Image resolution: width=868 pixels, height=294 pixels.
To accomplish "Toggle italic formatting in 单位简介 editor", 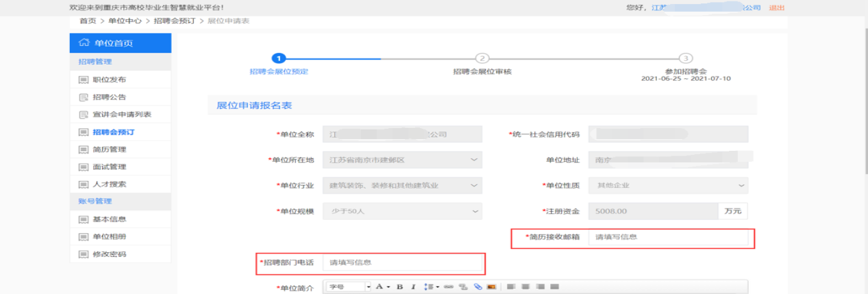I will (x=413, y=286).
